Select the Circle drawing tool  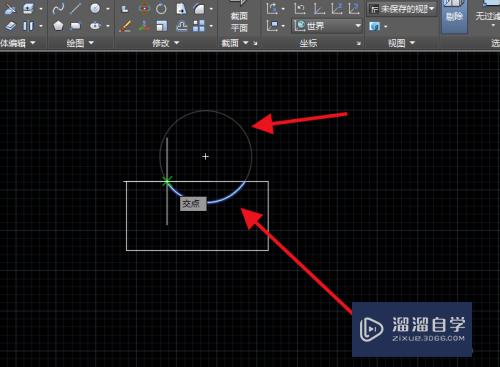pyautogui.click(x=95, y=9)
